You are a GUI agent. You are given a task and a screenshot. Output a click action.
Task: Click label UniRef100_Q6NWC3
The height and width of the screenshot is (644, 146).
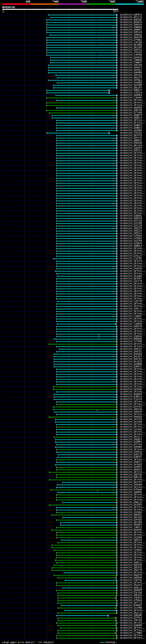point(131,128)
